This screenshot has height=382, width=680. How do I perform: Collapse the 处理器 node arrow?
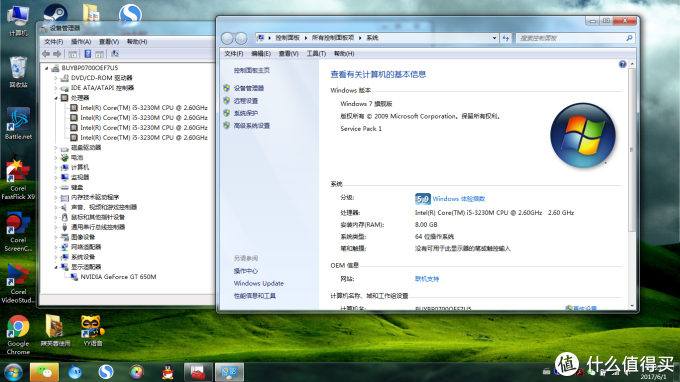tap(56, 98)
